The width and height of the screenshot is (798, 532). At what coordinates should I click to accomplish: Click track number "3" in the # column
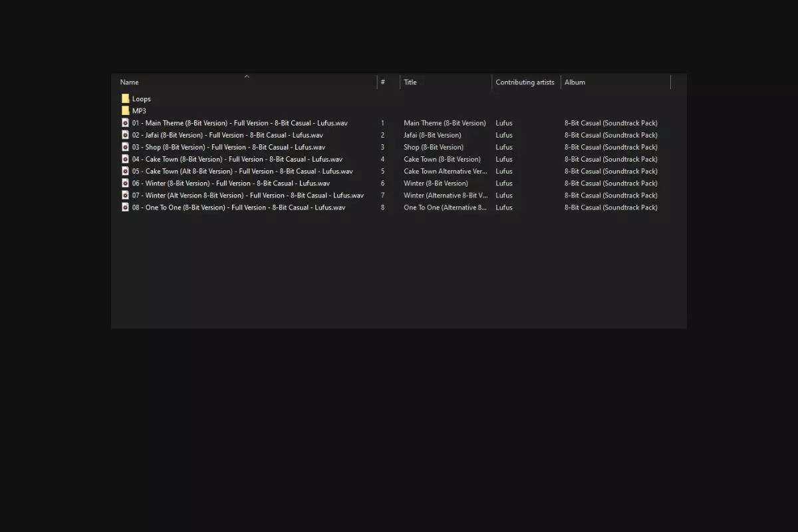point(382,146)
